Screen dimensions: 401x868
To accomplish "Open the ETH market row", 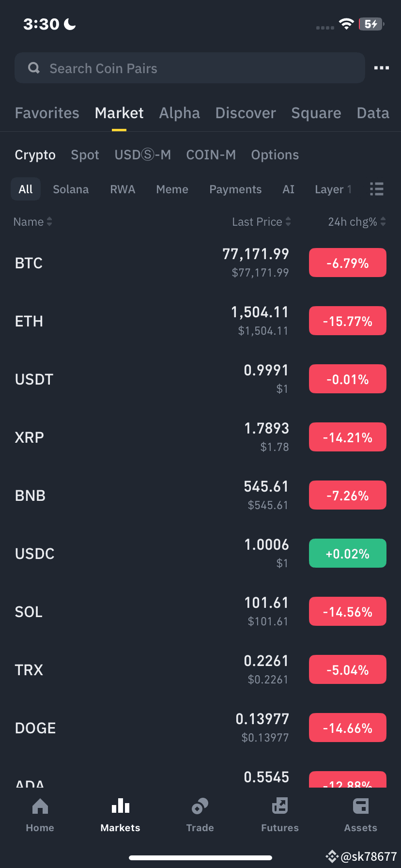I will tap(200, 321).
